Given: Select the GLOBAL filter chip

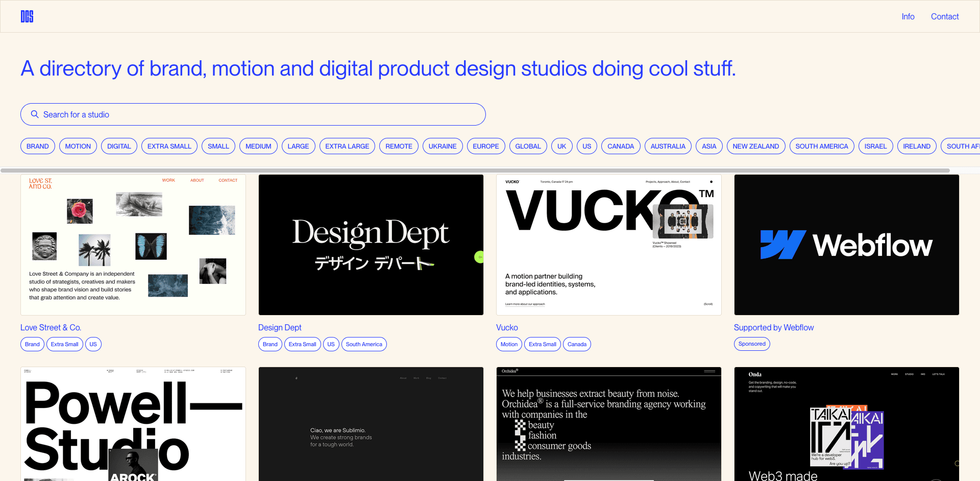Looking at the screenshot, I should [x=528, y=146].
